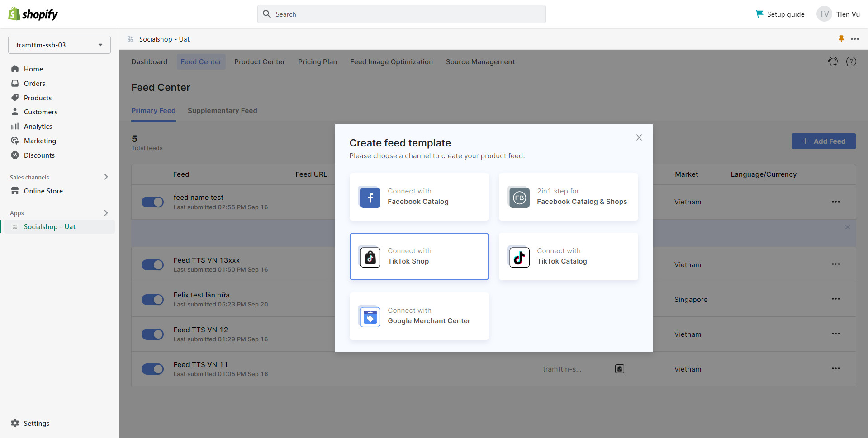Viewport: 868px width, 438px height.
Task: Click the Search input field
Action: click(x=401, y=14)
